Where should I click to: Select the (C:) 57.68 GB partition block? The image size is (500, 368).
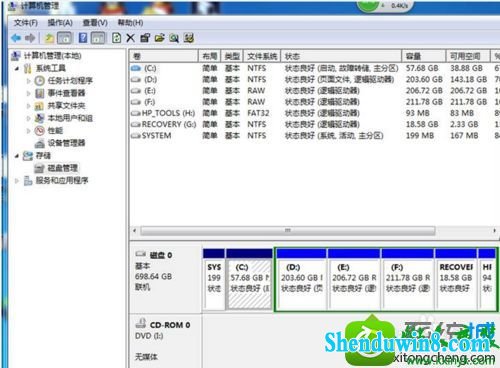(x=249, y=278)
